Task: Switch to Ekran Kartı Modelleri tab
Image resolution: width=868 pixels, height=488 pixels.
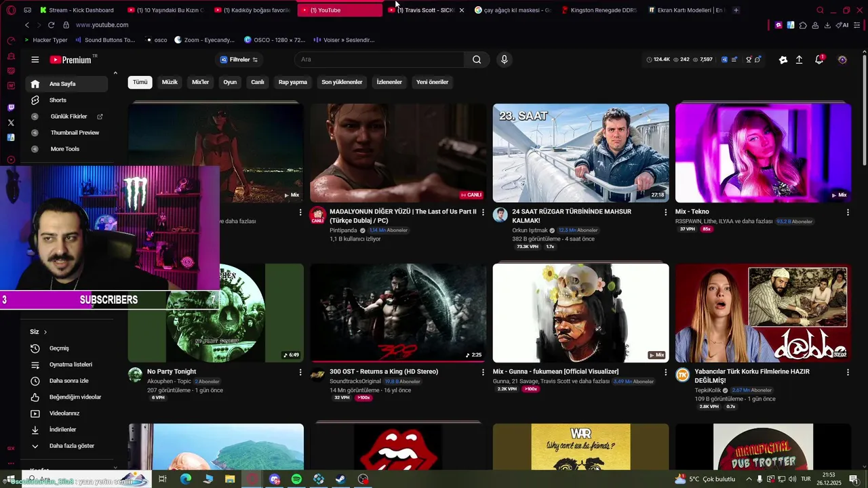Action: click(x=685, y=10)
